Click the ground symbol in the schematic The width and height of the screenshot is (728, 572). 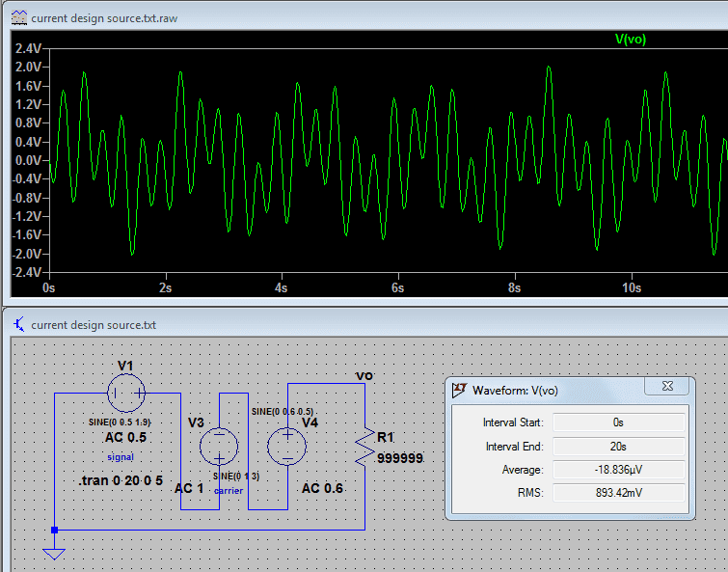[x=54, y=552]
